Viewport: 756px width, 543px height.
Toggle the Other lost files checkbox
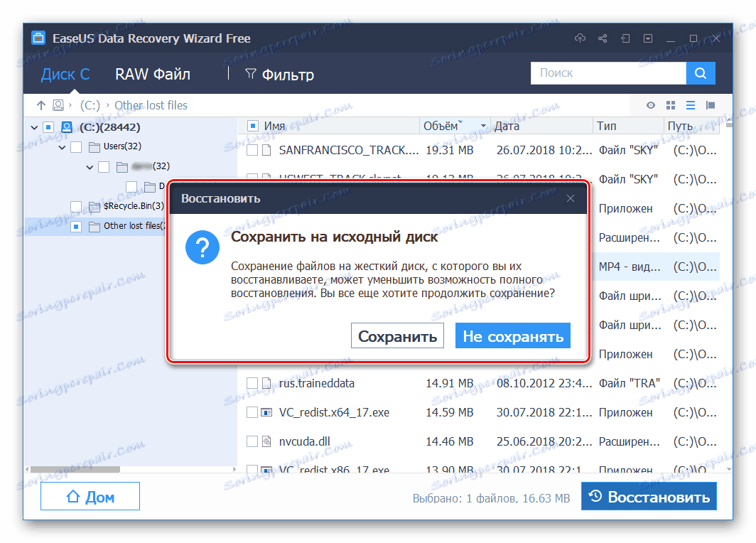pyautogui.click(x=76, y=226)
